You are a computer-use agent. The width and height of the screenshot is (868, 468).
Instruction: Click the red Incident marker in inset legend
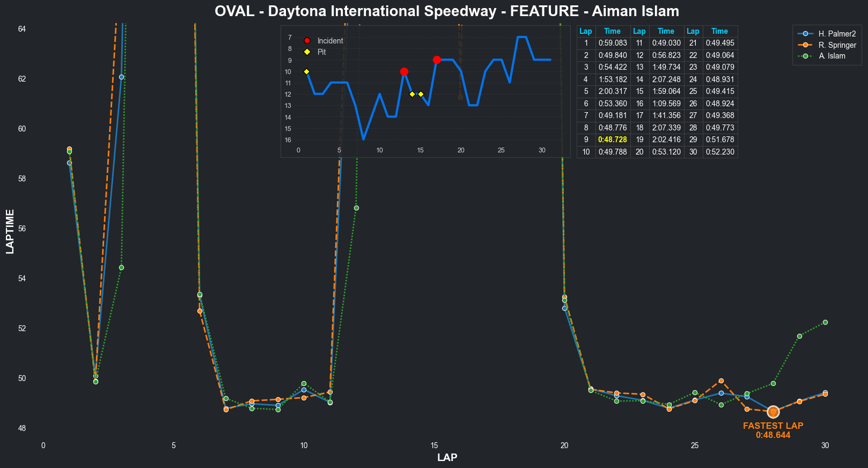[x=307, y=41]
